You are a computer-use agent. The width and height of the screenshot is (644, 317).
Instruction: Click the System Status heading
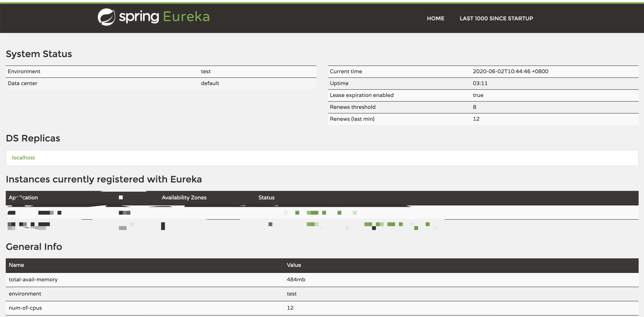click(x=39, y=54)
